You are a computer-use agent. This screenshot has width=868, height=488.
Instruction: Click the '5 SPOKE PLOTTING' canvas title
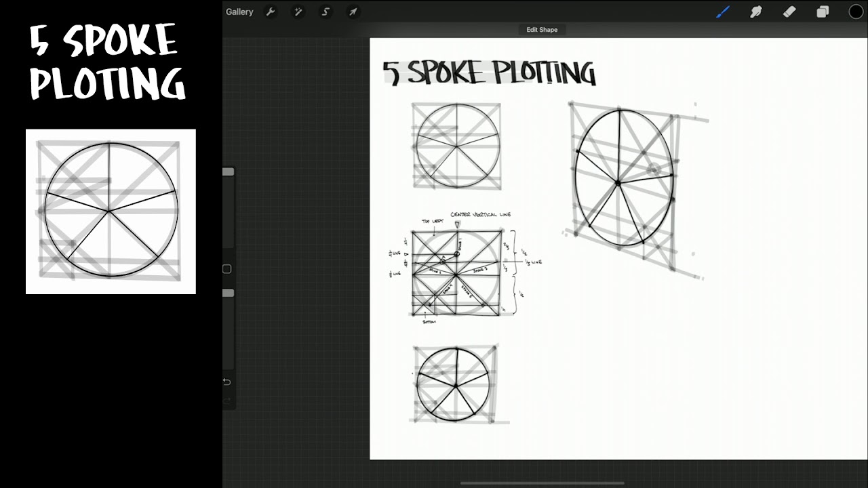(x=489, y=73)
